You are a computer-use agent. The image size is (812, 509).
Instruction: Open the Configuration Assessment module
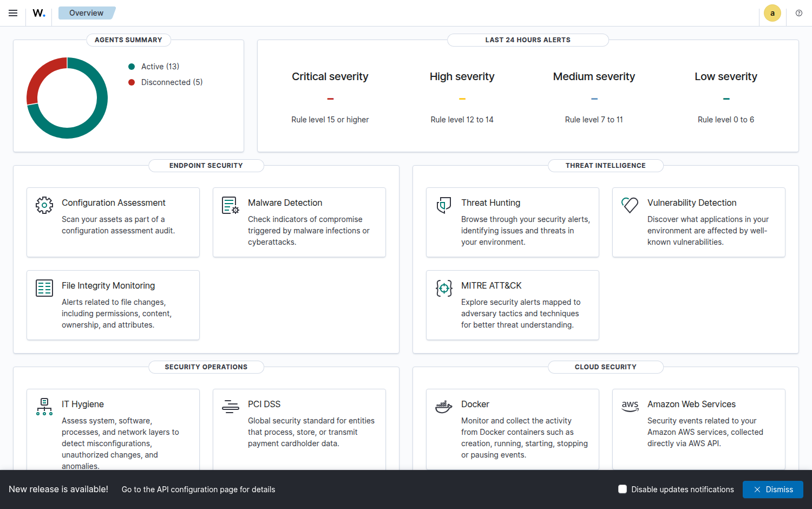[x=113, y=222]
